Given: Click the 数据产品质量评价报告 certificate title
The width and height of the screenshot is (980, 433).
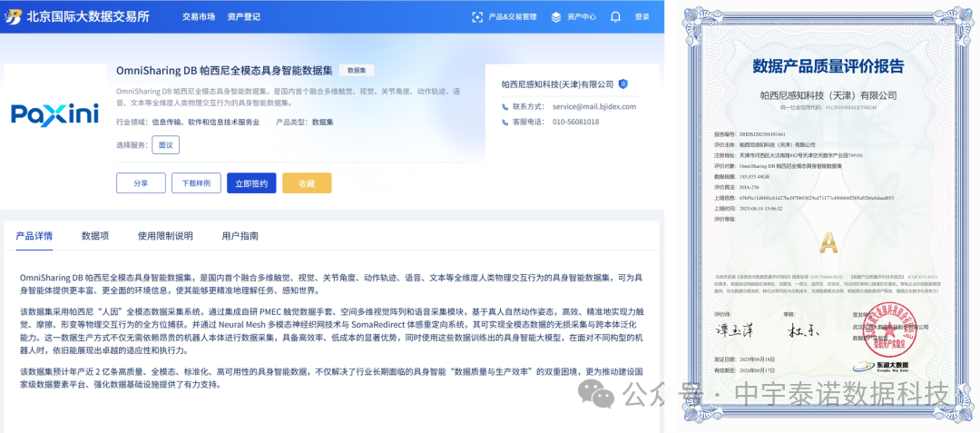Looking at the screenshot, I should pos(828,65).
